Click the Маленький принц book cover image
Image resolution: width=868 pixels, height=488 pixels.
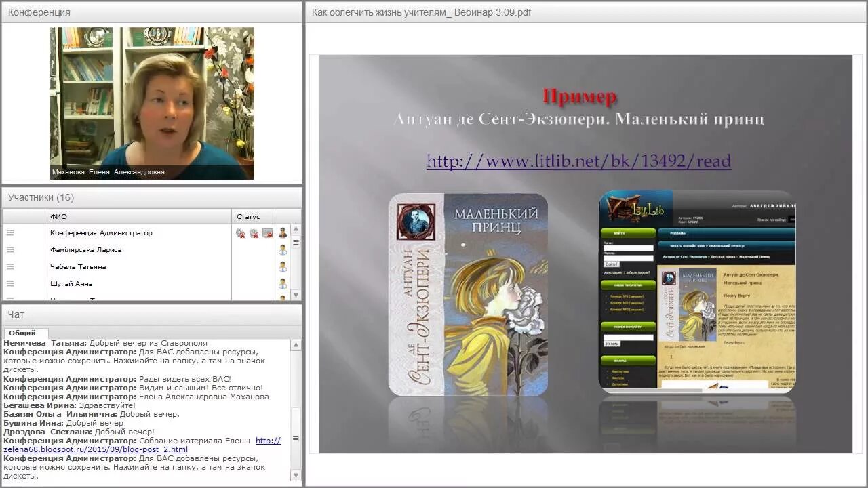click(x=468, y=294)
